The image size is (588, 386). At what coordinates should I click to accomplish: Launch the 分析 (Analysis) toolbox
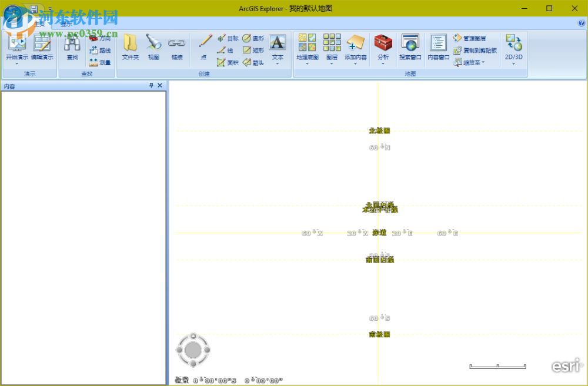(383, 47)
